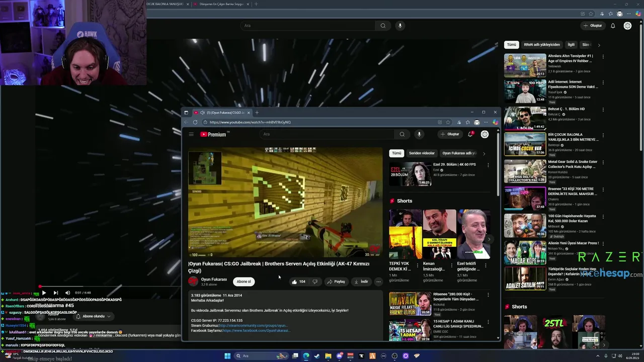This screenshot has width=644, height=362.
Task: Subscribe with the Abone ol button
Action: point(244,282)
